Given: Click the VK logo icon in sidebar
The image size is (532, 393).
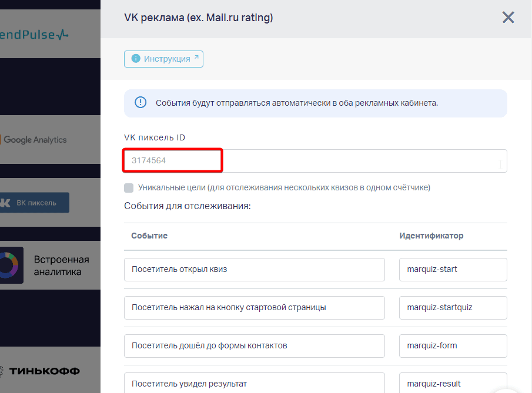Looking at the screenshot, I should (x=5, y=203).
